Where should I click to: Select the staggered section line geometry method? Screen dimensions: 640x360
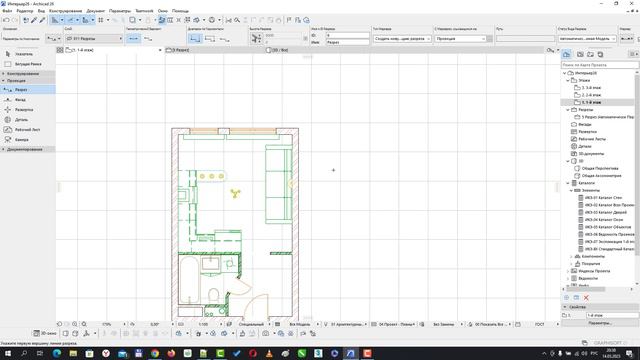pos(149,38)
